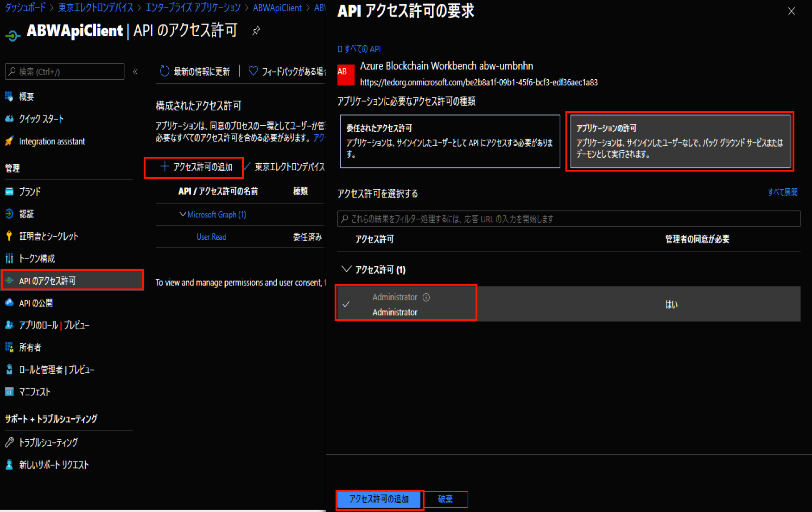Click the tedorg.onmicrosoft.com application URL text
This screenshot has width=812, height=512.
(x=479, y=83)
